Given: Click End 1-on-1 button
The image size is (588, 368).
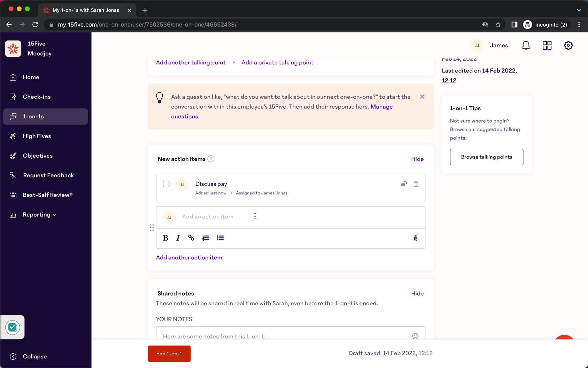Looking at the screenshot, I should pyautogui.click(x=169, y=354).
